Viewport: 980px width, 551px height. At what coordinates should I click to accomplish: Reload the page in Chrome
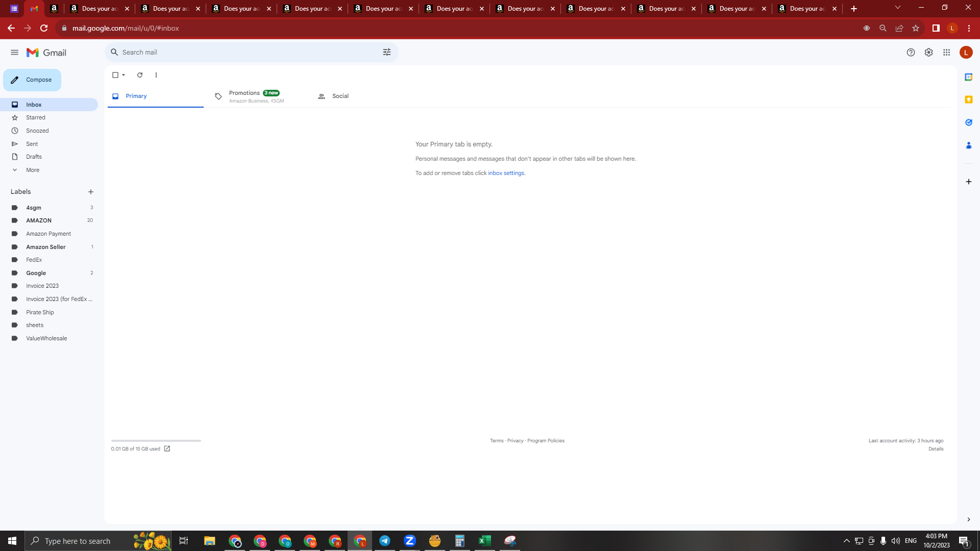point(44,28)
